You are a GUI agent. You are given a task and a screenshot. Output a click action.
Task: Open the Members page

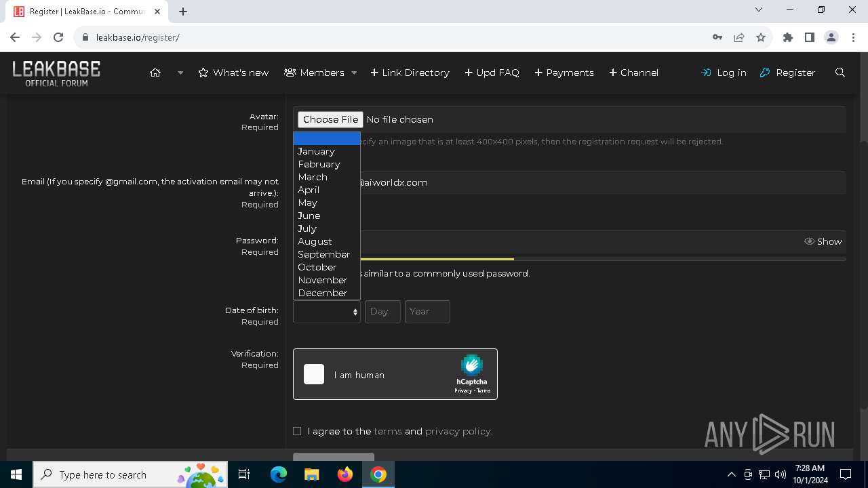pos(315,73)
